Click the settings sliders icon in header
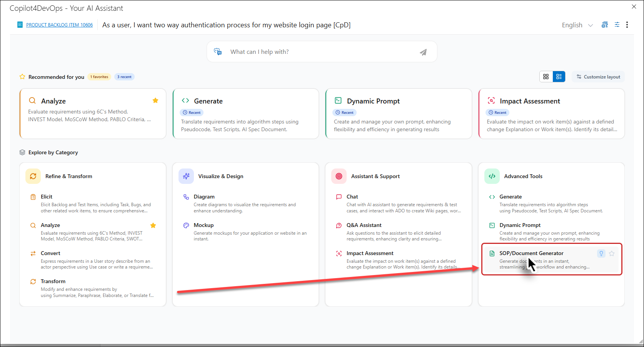Viewport: 644px width, 347px height. tap(617, 25)
